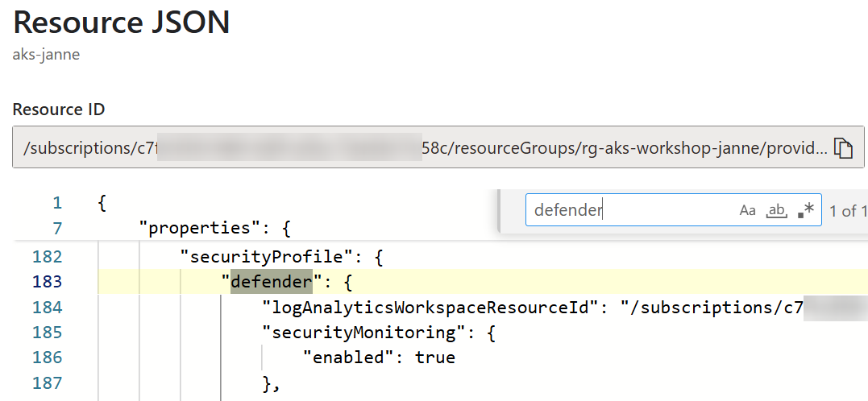Enable Use Regular Expression search option
Image resolution: width=868 pixels, height=401 pixels.
click(806, 209)
